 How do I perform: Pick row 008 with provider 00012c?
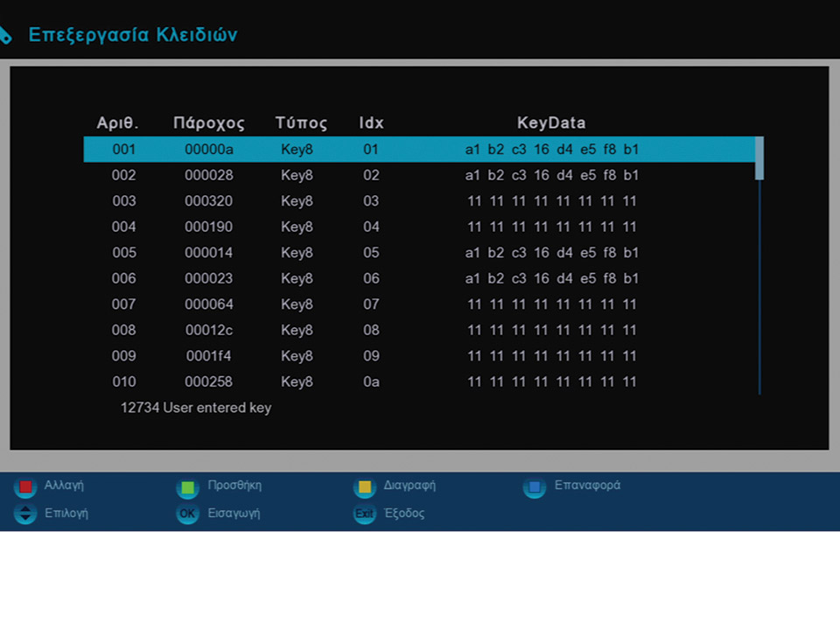420,330
